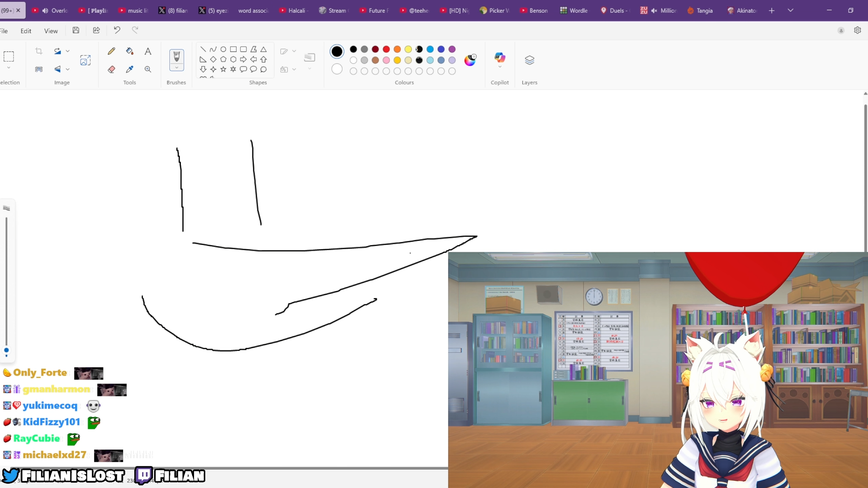
Task: Click the Share icon
Action: click(96, 30)
